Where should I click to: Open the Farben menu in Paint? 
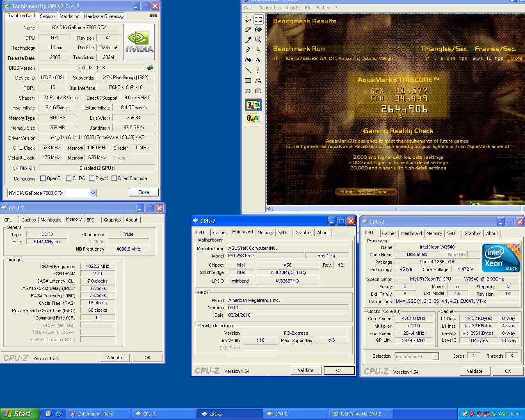pos(323,8)
